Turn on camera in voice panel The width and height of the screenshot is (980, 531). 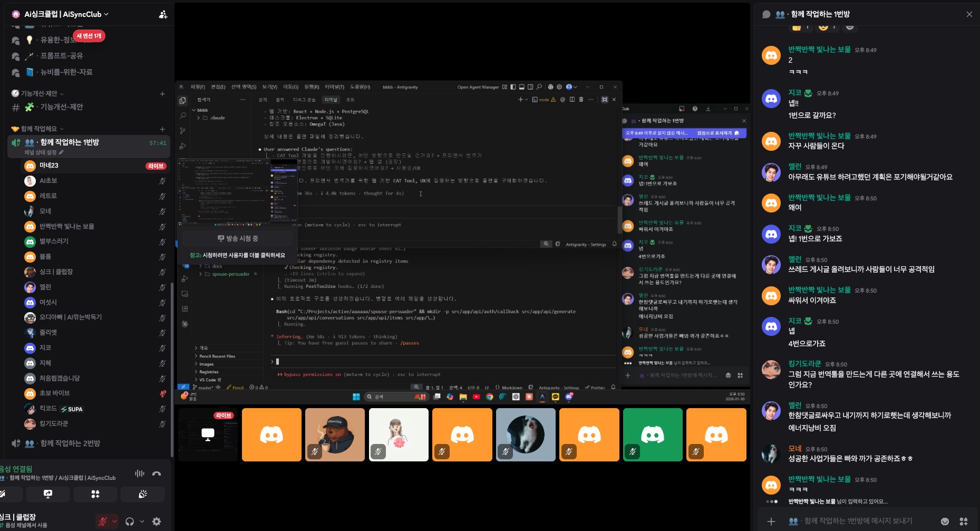point(4,494)
